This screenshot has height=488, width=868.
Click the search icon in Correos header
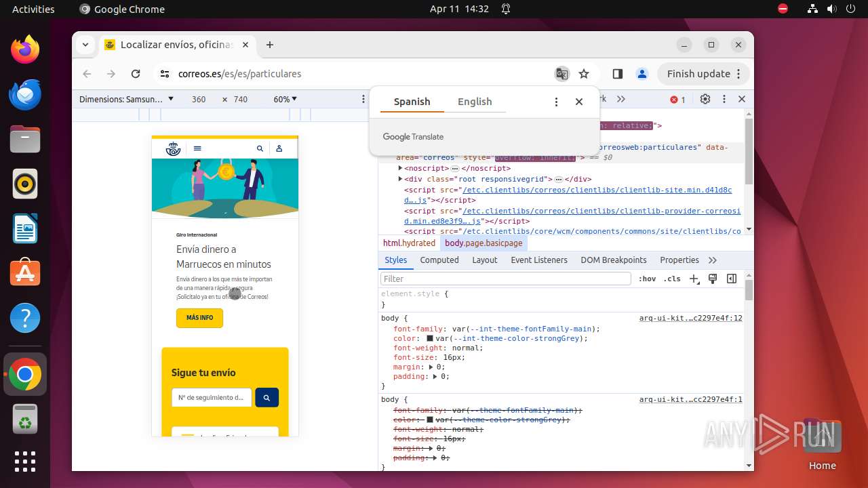click(260, 148)
